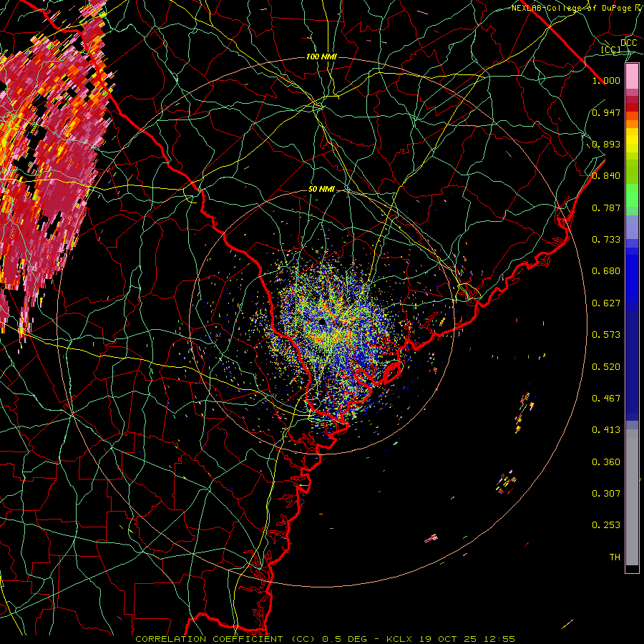Pick the bright green color bar segment
This screenshot has height=644, width=644.
tap(632, 195)
